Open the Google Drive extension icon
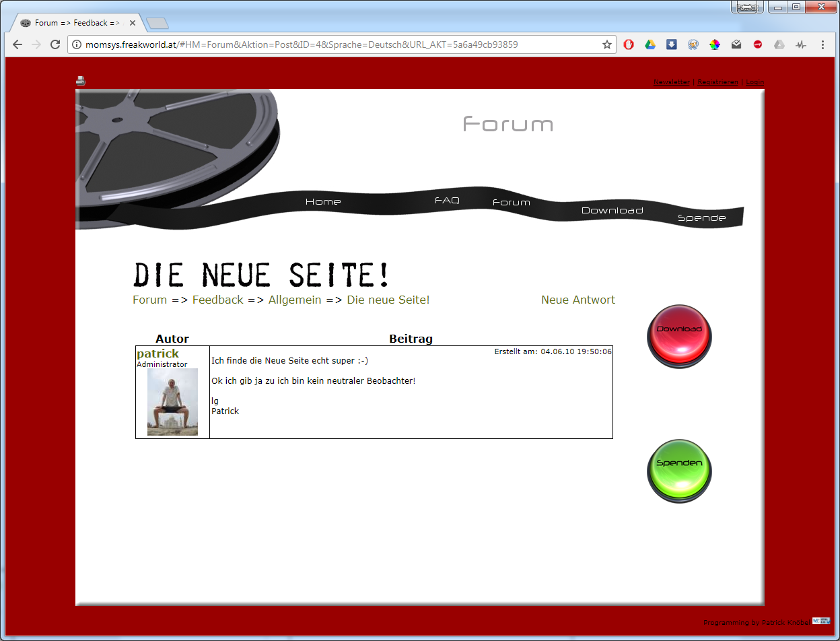Viewport: 840px width, 641px height. 650,44
